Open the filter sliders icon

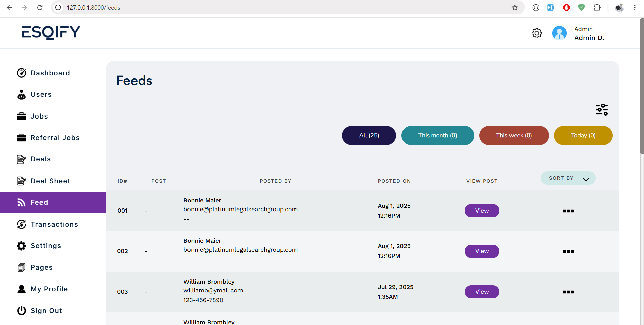tap(601, 110)
